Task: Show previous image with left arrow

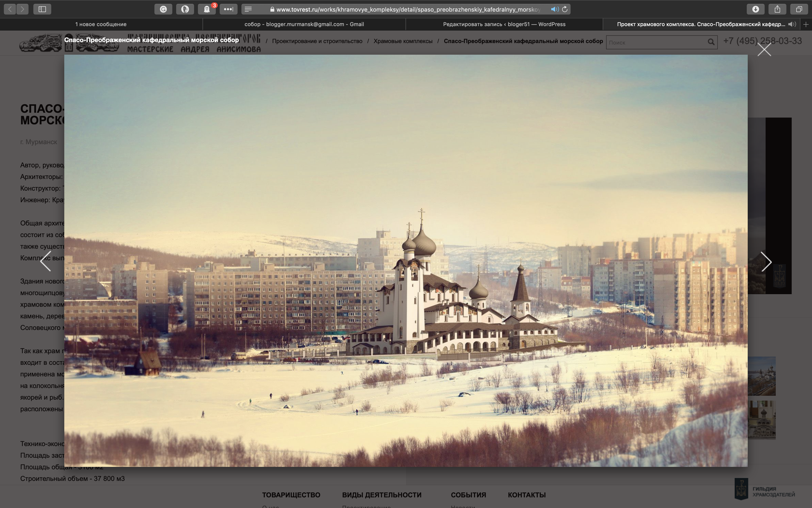Action: (46, 261)
